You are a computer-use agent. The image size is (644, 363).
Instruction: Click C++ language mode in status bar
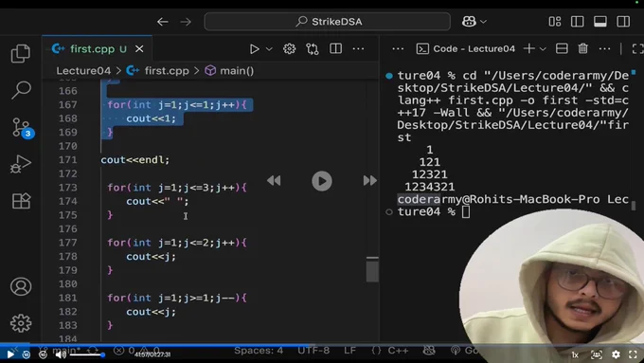pyautogui.click(x=398, y=351)
